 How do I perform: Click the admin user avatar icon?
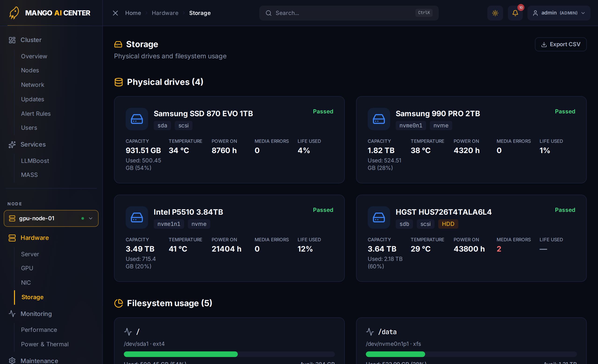click(x=535, y=13)
